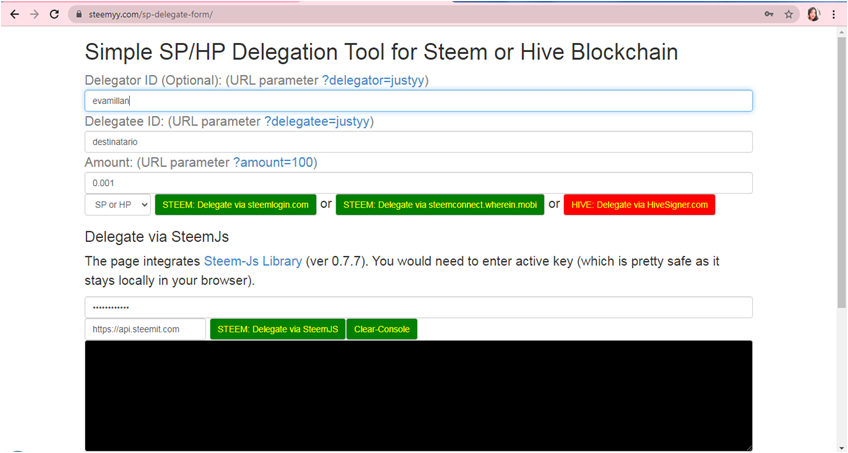Image resolution: width=848 pixels, height=453 pixels.
Task: Click STEEM: Delegate via SteemJS button
Action: pyautogui.click(x=277, y=329)
